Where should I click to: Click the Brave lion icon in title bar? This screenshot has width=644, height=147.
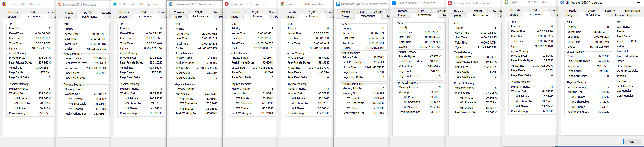(60, 5)
